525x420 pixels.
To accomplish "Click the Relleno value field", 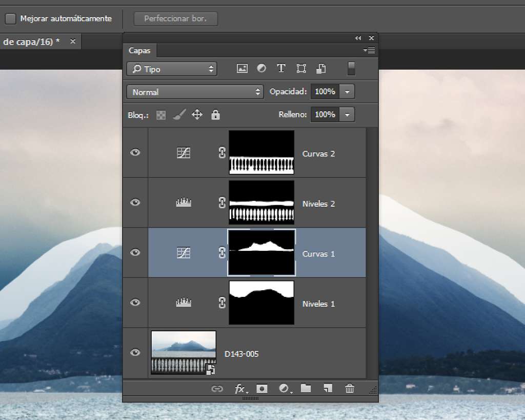I will pos(325,114).
